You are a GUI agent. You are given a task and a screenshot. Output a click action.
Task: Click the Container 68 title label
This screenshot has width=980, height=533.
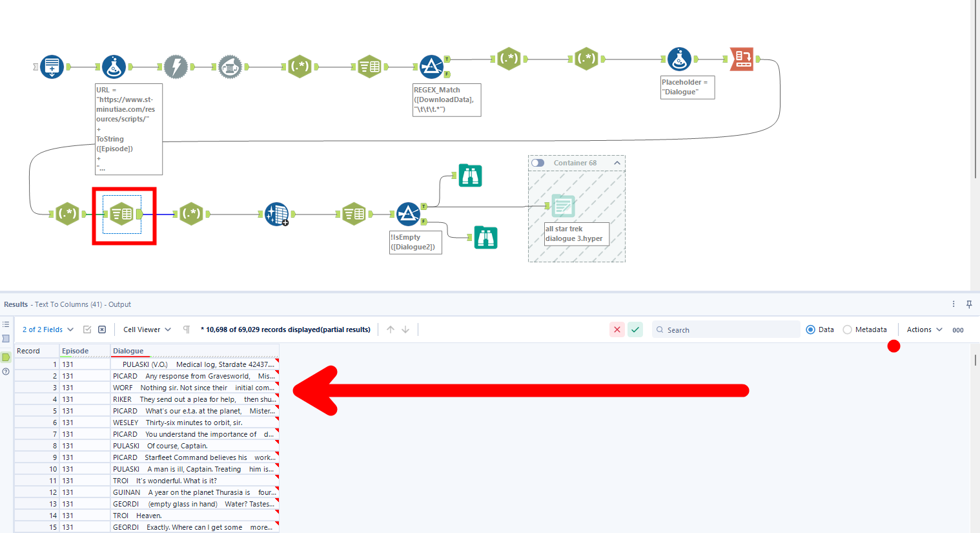click(575, 163)
